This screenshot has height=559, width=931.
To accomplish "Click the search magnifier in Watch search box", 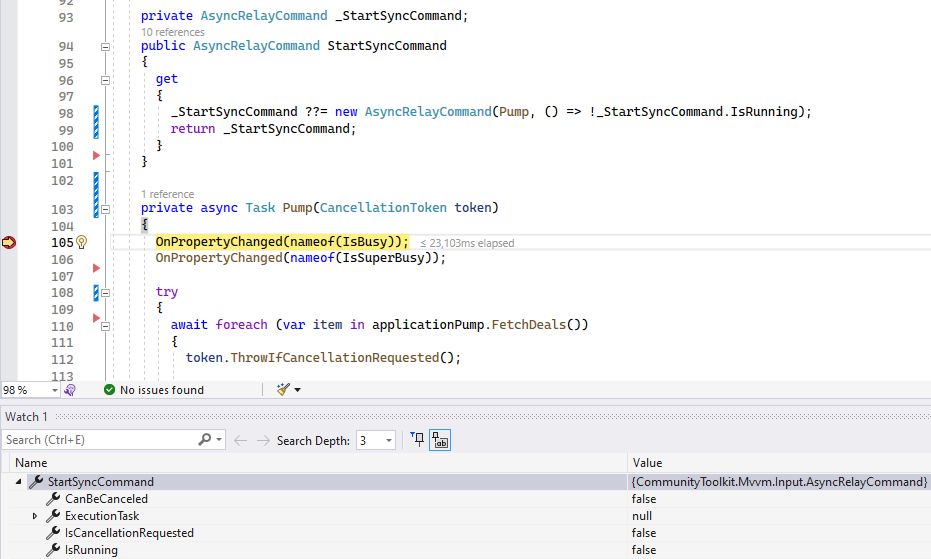I will [204, 440].
